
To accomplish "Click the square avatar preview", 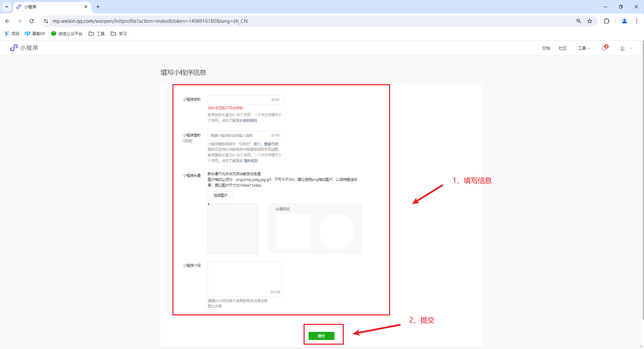I will click(x=293, y=232).
